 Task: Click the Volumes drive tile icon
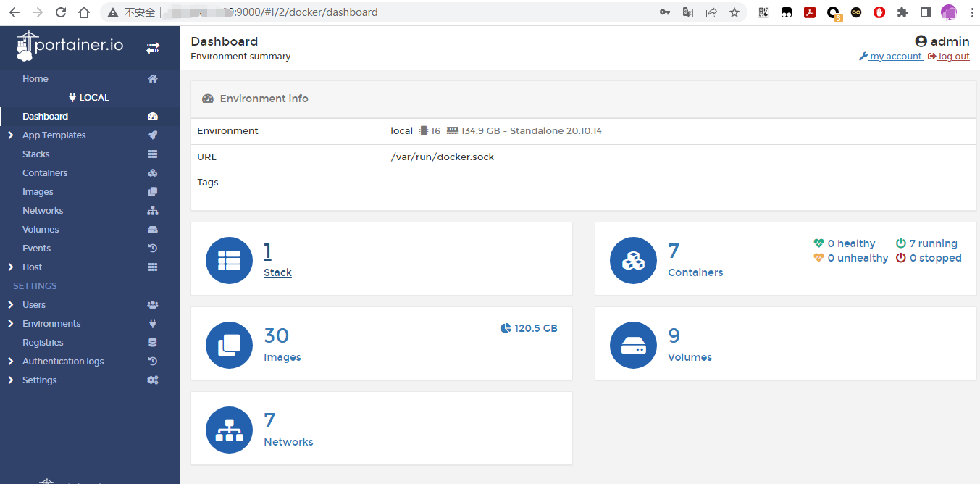point(633,345)
